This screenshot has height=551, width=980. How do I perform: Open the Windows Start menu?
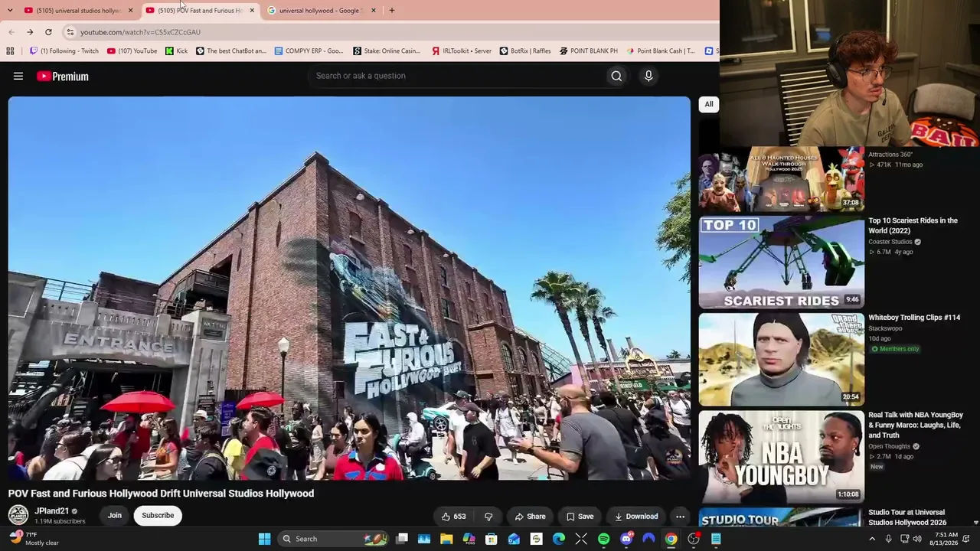[x=264, y=539]
